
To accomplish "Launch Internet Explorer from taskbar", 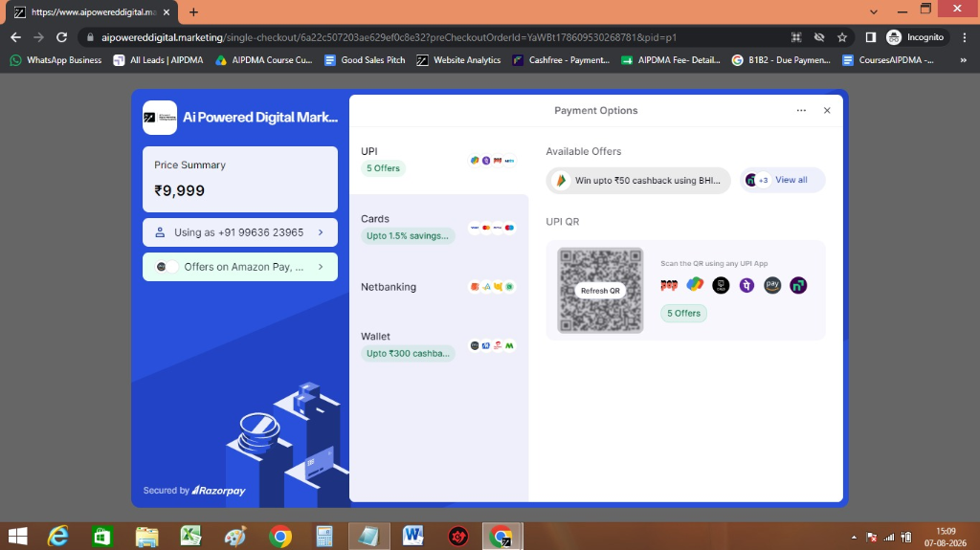I will coord(58,537).
